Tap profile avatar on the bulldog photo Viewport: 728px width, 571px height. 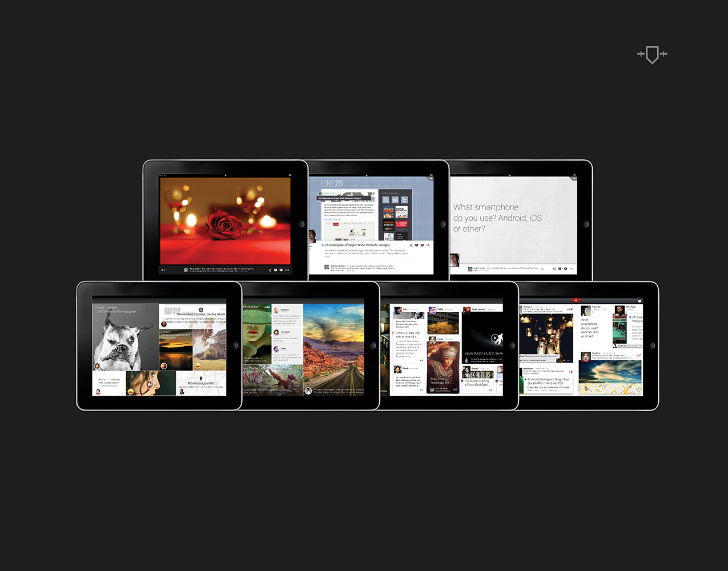point(97,366)
